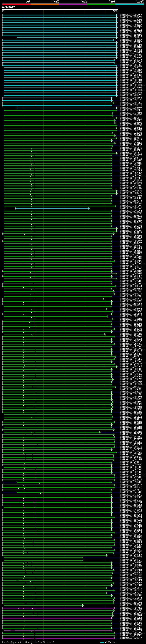Select hit label UniRef100_Q653G1

point(131,75)
